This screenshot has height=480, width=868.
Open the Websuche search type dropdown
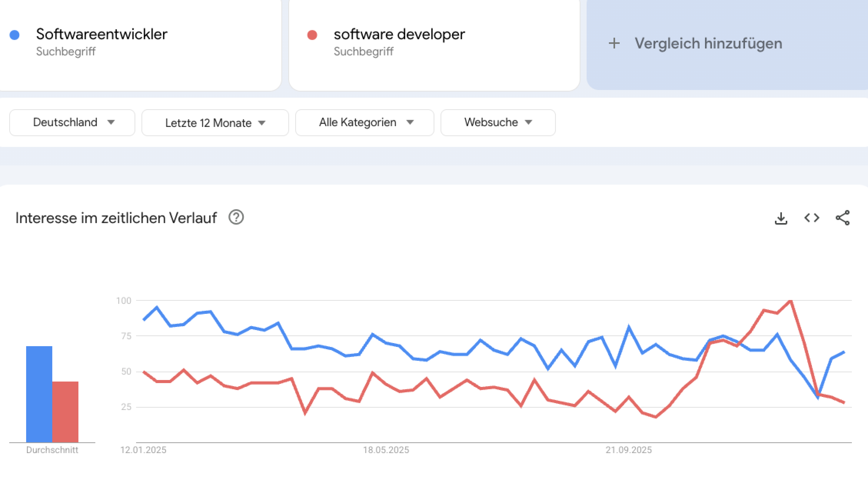pyautogui.click(x=498, y=122)
